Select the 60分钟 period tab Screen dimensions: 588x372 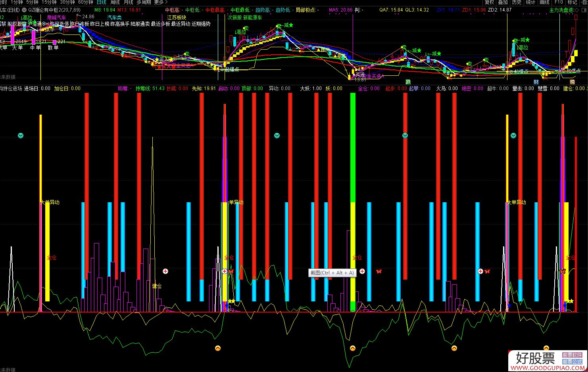85,2
